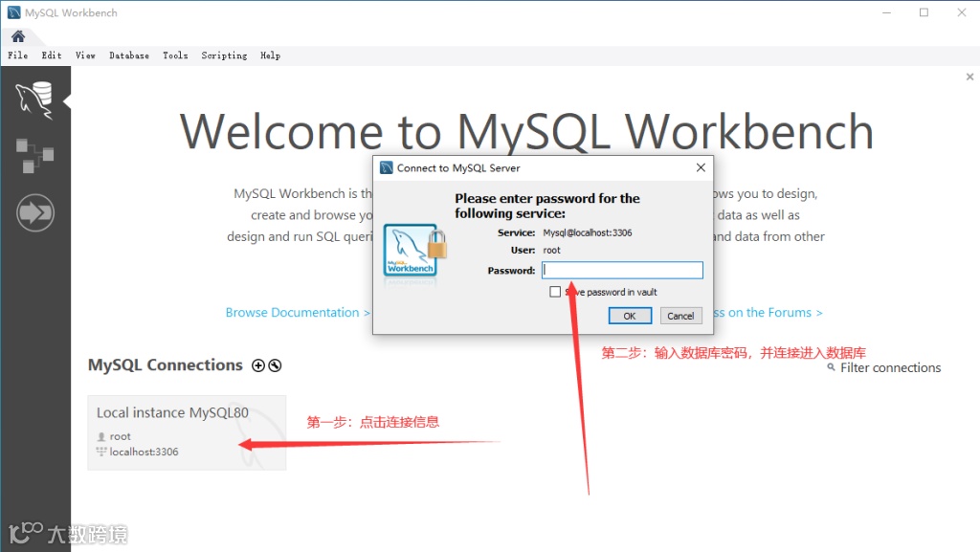Open the Home tab icon
980x552 pixels.
[x=18, y=36]
